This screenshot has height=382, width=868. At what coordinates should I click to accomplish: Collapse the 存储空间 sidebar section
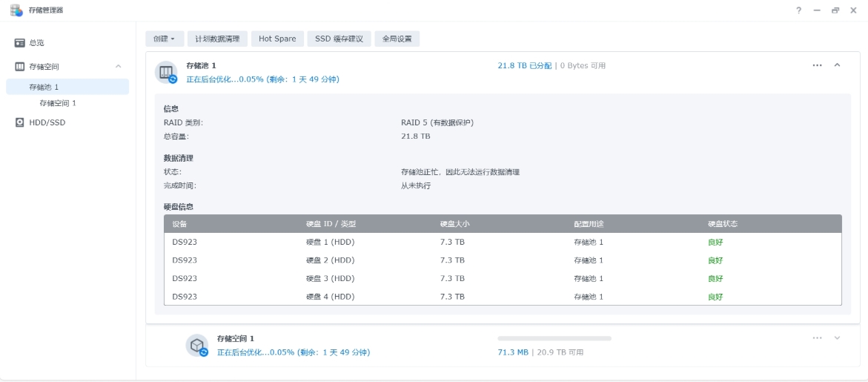click(x=119, y=67)
